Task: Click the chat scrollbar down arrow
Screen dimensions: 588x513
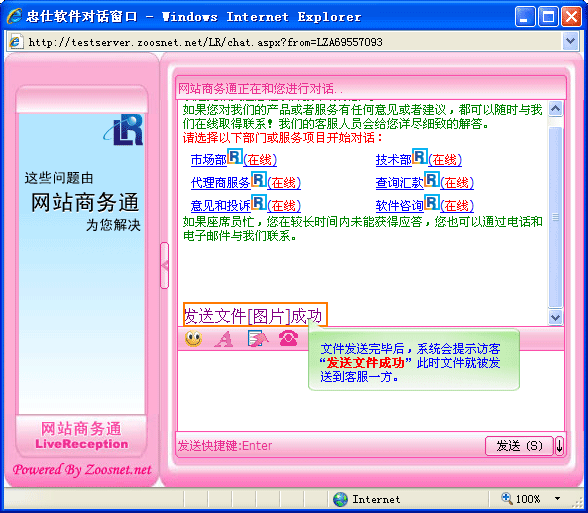Action: tap(555, 317)
